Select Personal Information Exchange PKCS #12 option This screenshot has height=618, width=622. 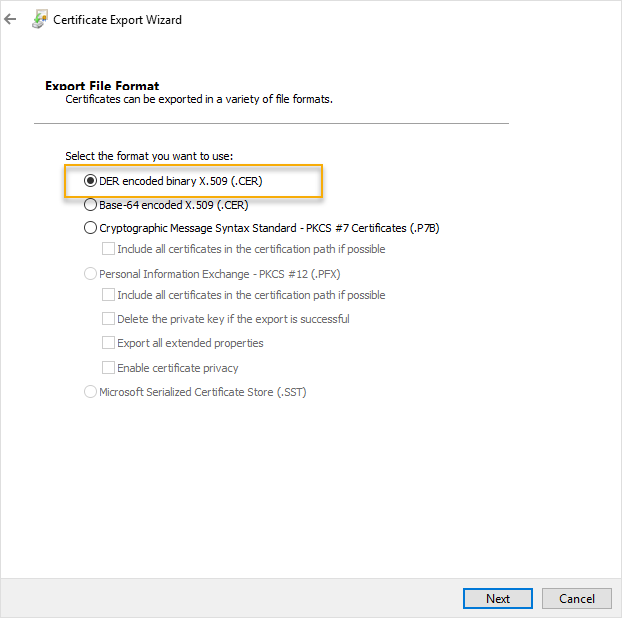click(91, 273)
